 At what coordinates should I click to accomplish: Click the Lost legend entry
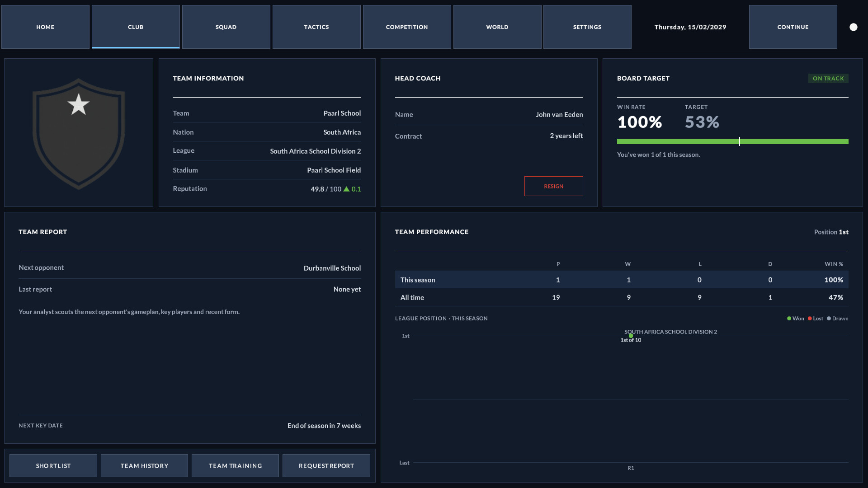tap(816, 319)
